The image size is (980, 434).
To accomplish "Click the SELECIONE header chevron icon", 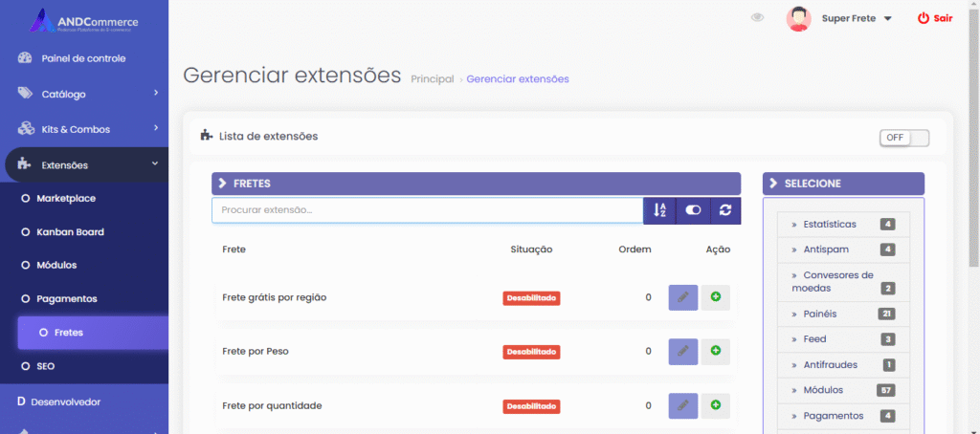I will tap(773, 184).
